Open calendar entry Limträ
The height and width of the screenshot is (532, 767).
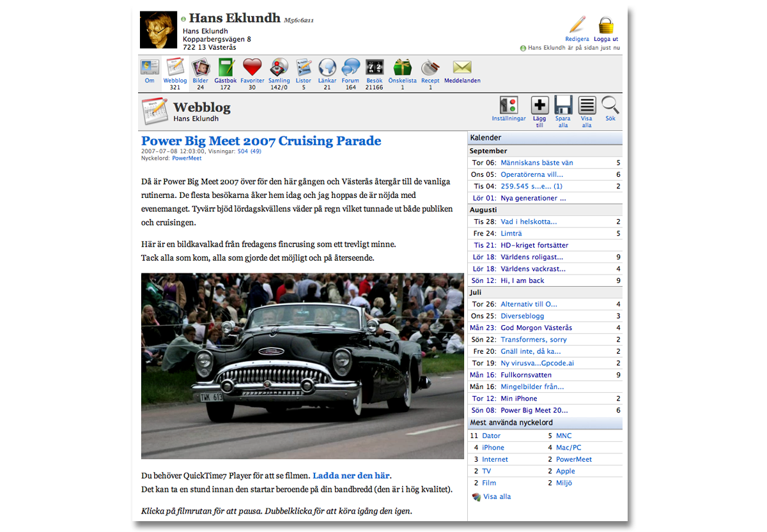tap(511, 234)
